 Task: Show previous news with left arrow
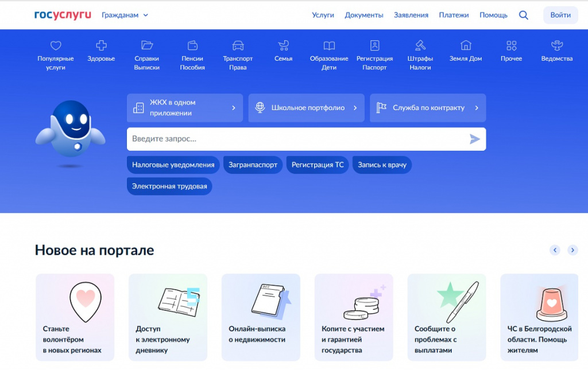click(x=555, y=250)
